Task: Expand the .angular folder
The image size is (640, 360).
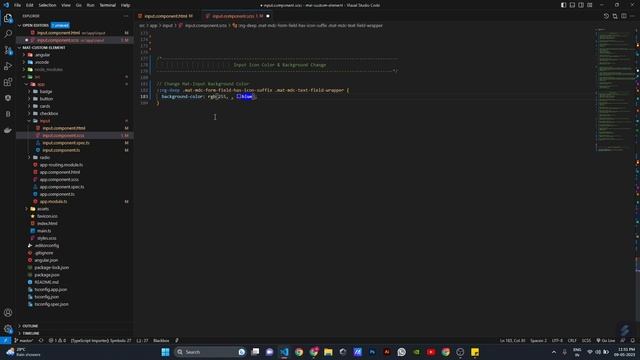Action: point(42,55)
